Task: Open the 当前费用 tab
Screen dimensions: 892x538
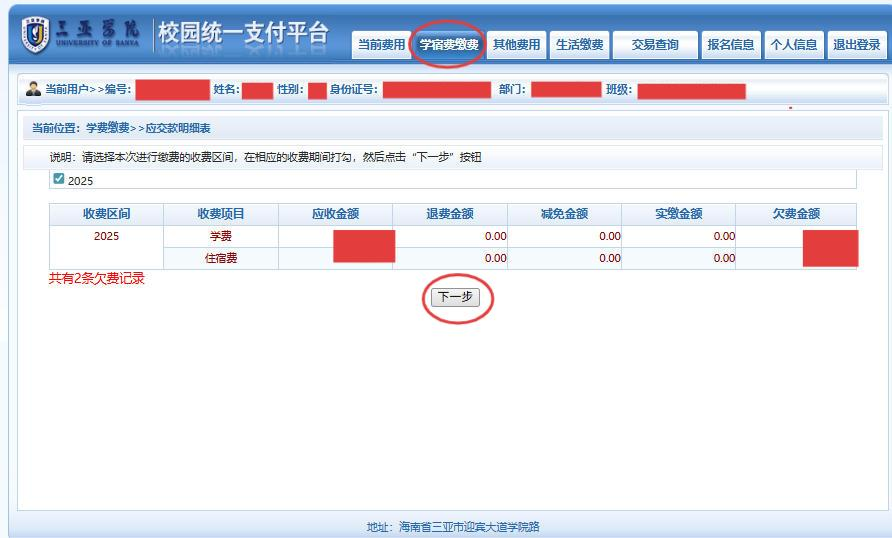Action: [381, 45]
